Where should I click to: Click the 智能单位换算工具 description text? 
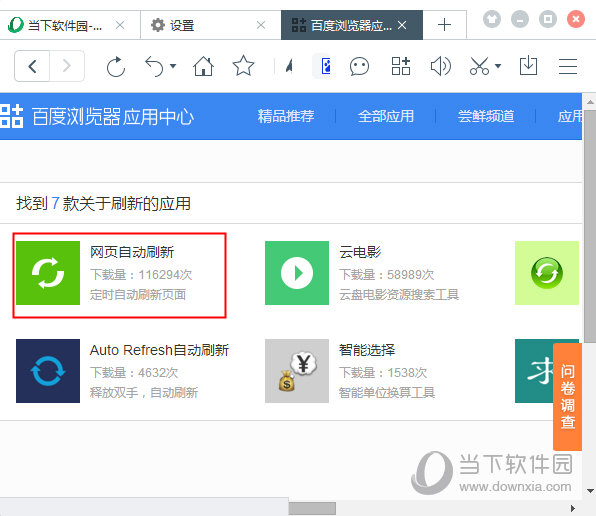click(x=387, y=393)
